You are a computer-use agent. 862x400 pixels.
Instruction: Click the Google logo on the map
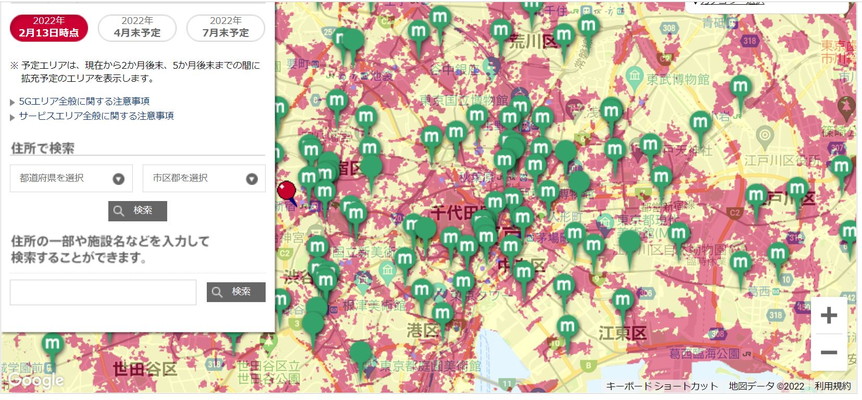point(36,380)
